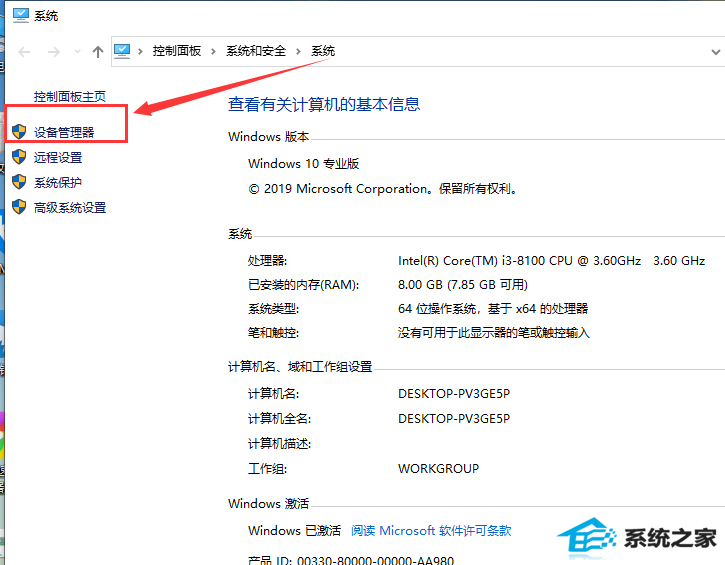Open the address bar history dropdown
Viewport: 725px width, 565px height.
tap(715, 52)
